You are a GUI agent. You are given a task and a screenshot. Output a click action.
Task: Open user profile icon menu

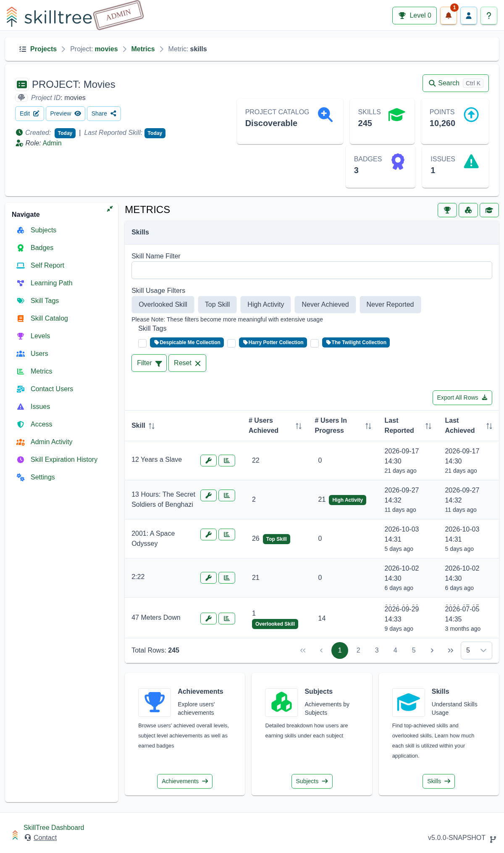pos(469,16)
